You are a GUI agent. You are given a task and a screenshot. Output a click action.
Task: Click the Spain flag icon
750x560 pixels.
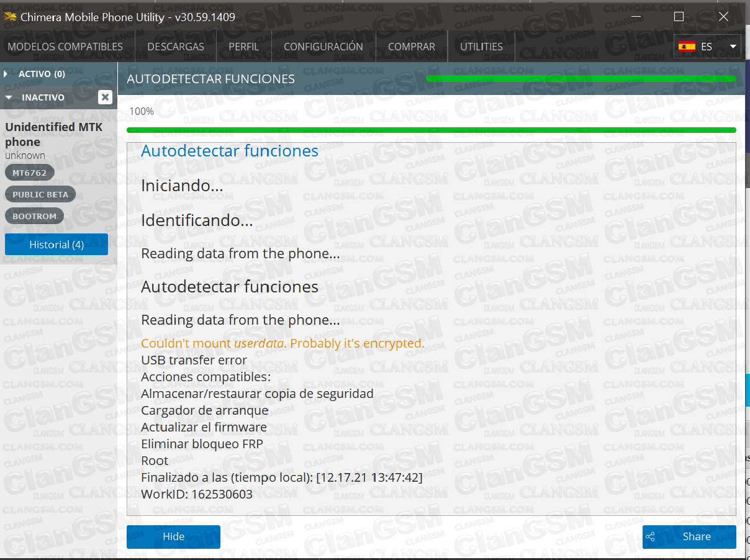687,47
